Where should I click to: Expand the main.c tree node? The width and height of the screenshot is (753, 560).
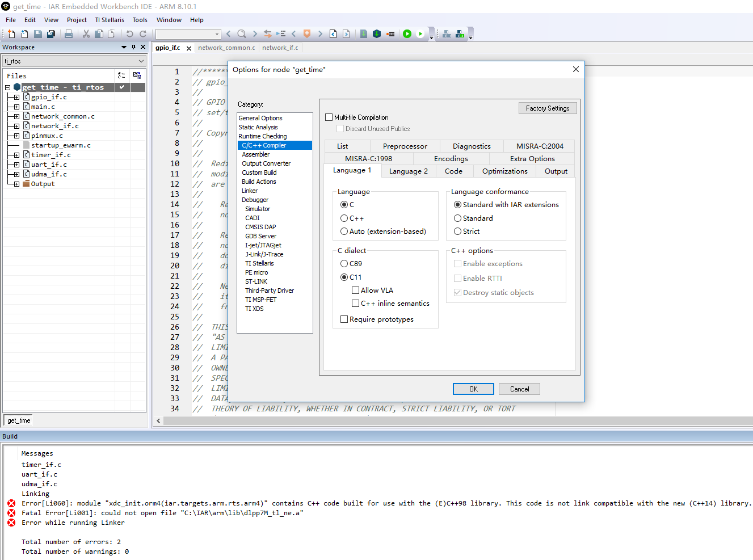tap(16, 107)
